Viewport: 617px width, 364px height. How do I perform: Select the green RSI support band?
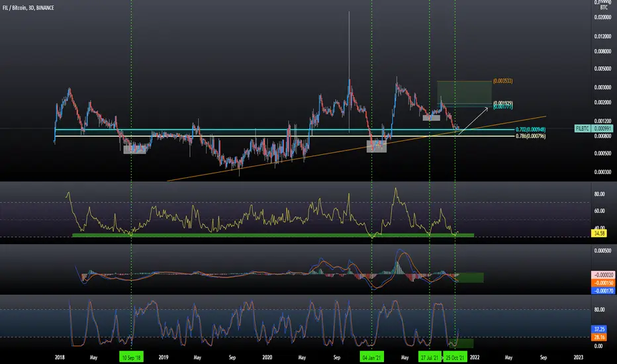point(273,236)
